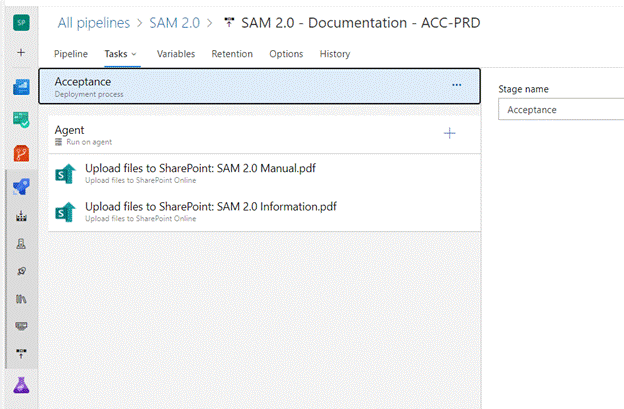624x409 pixels.
Task: Open Library books icon in sidebar
Action: coord(21,298)
